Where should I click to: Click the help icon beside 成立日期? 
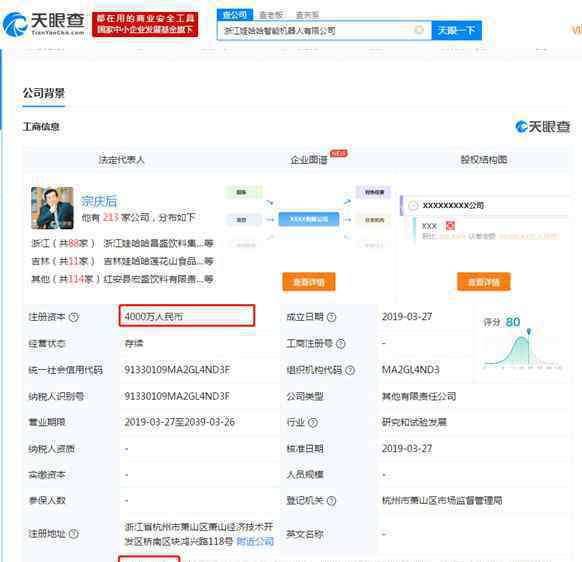[331, 317]
